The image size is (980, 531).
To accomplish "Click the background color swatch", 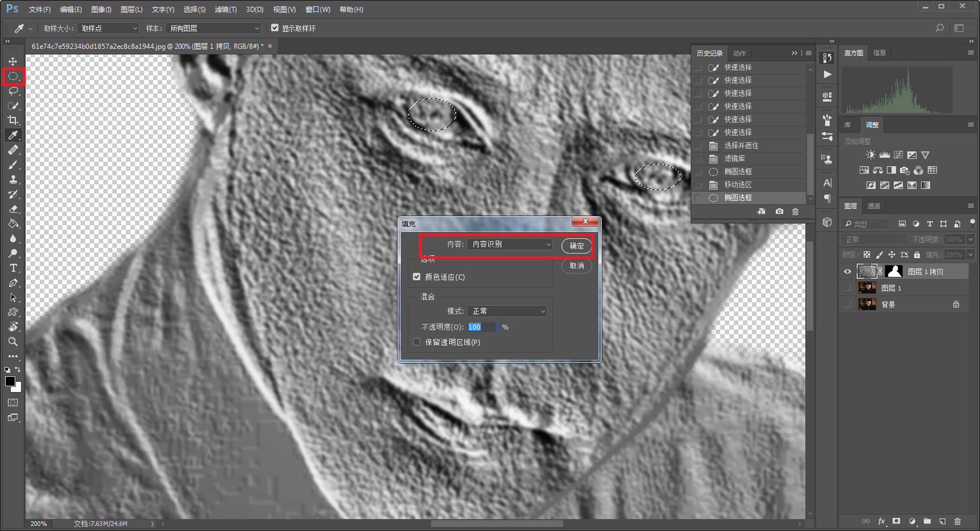I will point(17,388).
